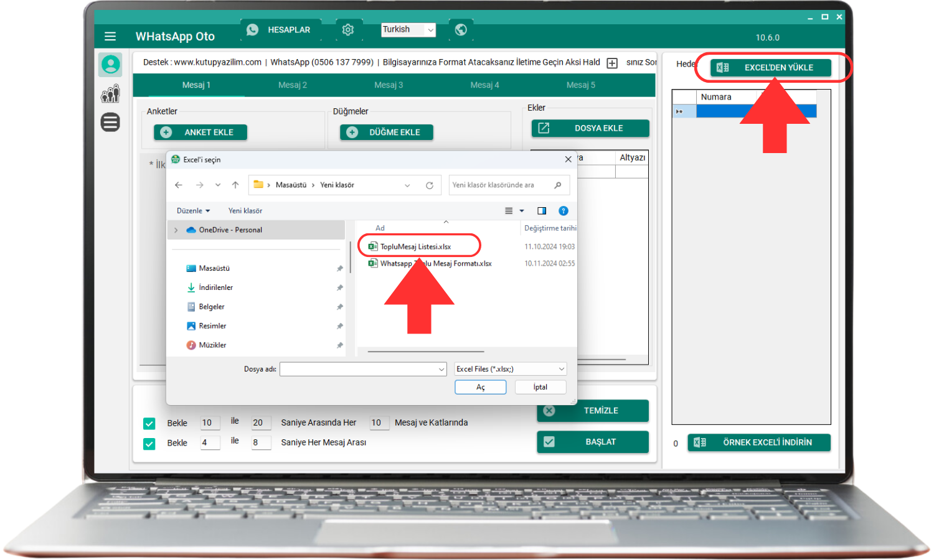Open help with the blue question mark icon
The image size is (934, 560).
564,211
